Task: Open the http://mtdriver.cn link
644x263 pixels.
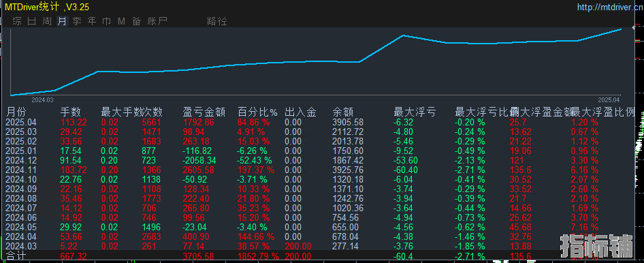Action: point(611,7)
